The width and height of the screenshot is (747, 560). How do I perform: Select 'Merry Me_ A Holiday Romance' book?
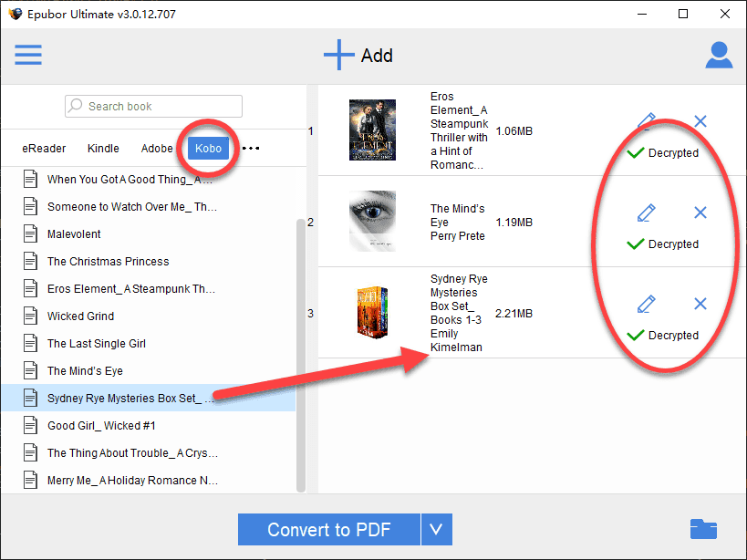point(149,480)
